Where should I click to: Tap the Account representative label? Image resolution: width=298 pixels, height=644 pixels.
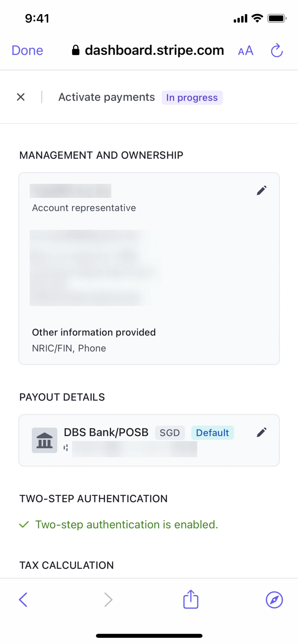click(x=84, y=208)
